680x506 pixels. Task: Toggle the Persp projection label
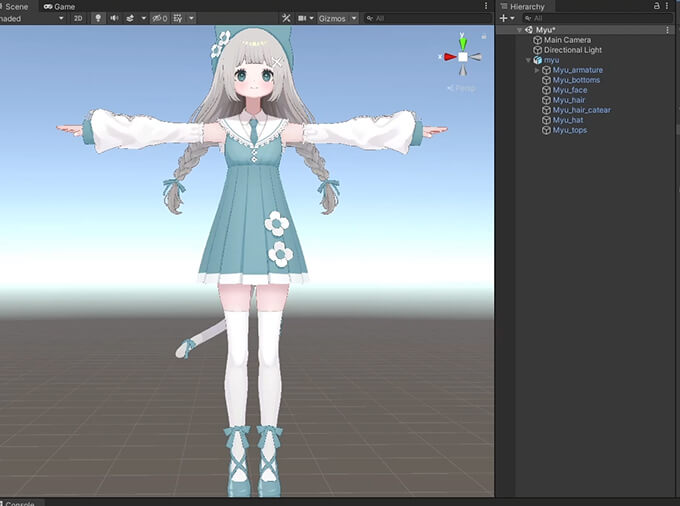462,88
